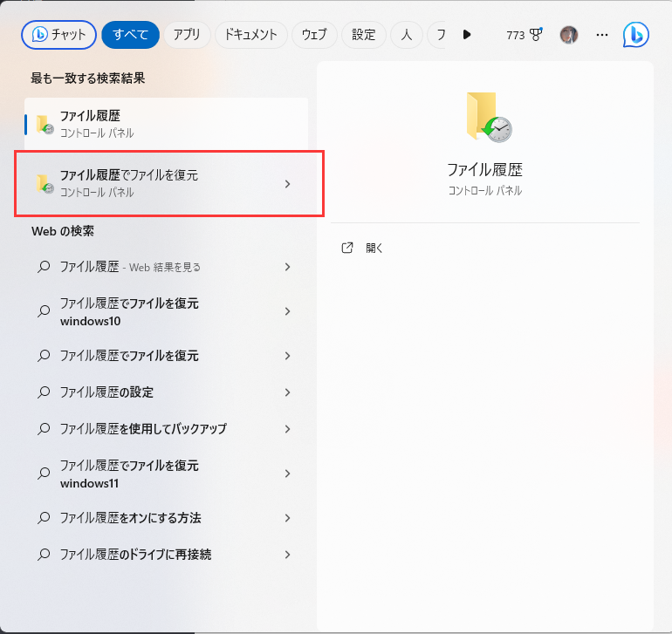The width and height of the screenshot is (672, 634).
Task: Click search icon beside ファイル履歴をオンにする方法
Action: tap(44, 518)
